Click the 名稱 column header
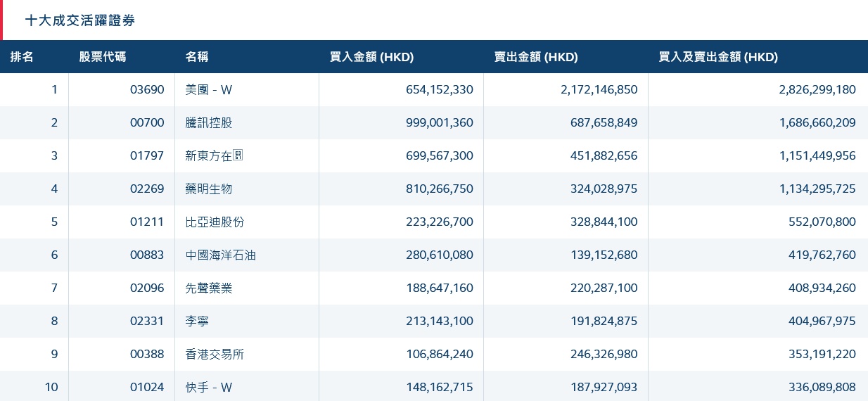This screenshot has height=401, width=868. pos(197,57)
